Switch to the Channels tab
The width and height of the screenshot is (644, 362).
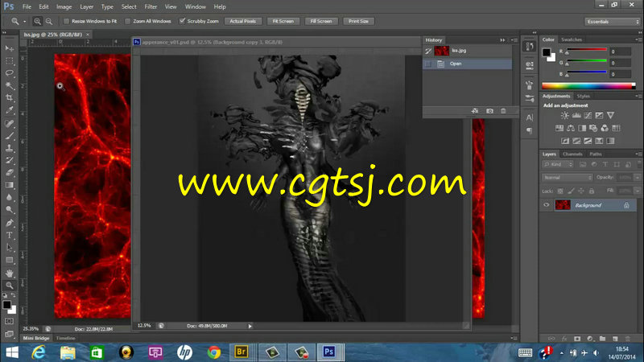(x=572, y=154)
